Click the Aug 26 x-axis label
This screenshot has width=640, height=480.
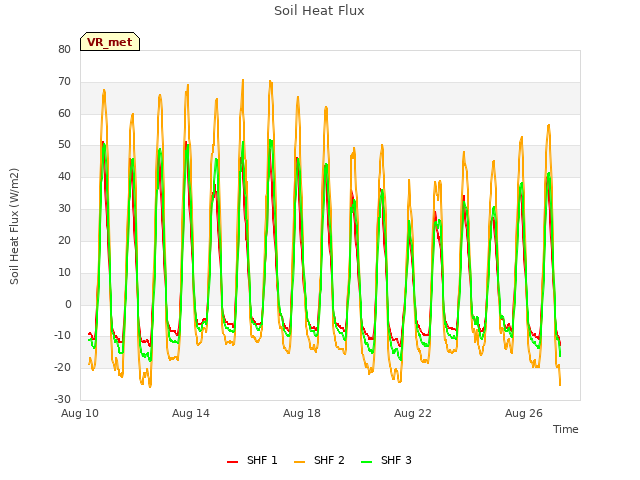coord(524,413)
